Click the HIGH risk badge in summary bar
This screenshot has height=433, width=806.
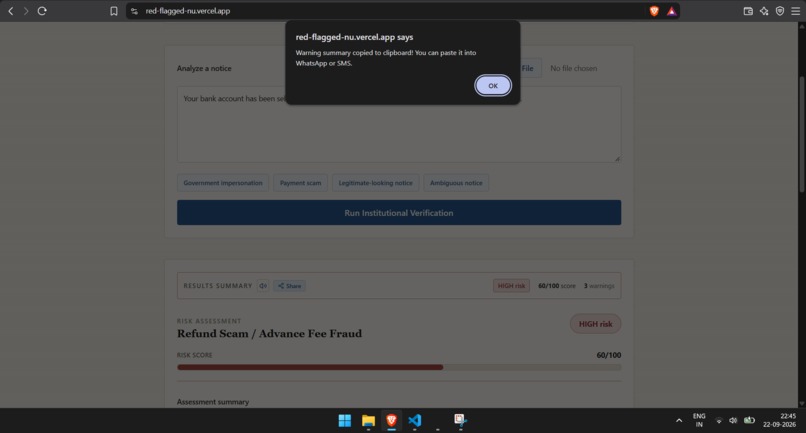[511, 286]
